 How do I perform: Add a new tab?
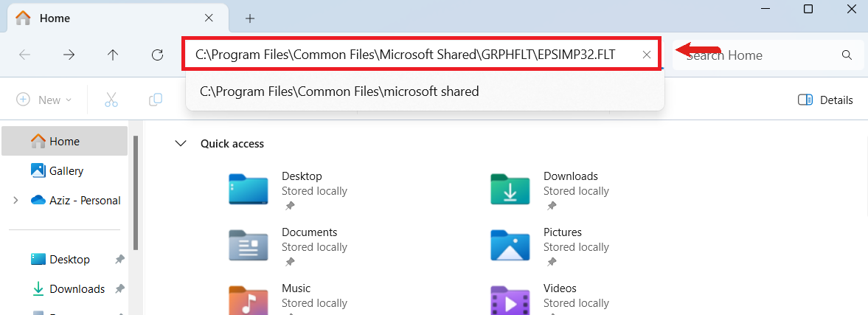tap(250, 18)
